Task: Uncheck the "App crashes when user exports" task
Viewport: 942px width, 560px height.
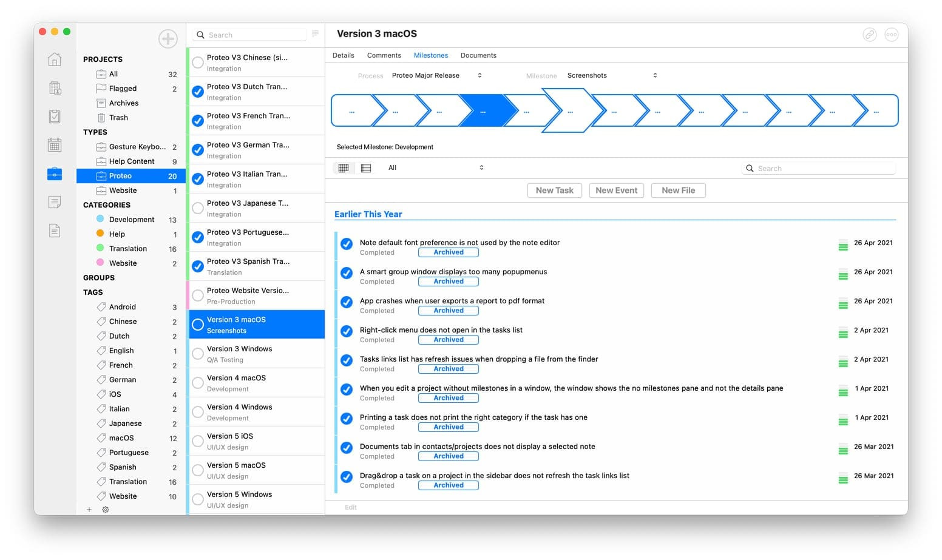Action: [347, 302]
